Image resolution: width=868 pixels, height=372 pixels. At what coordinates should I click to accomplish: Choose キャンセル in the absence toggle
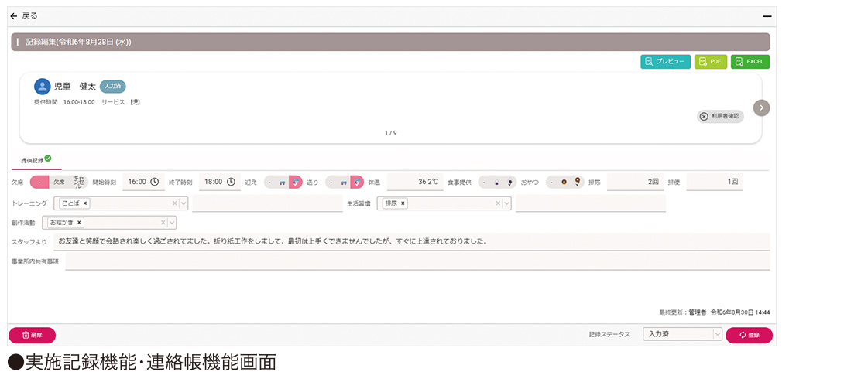(x=79, y=181)
